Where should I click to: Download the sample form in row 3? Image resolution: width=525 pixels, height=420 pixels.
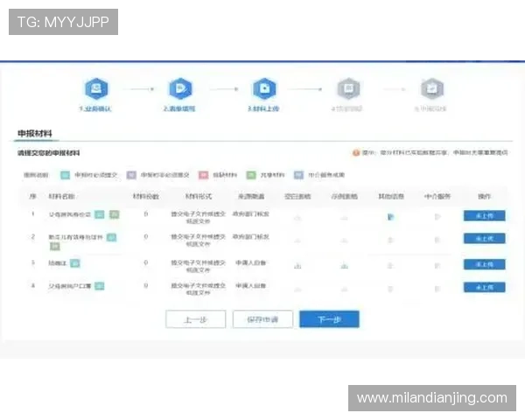345,266
